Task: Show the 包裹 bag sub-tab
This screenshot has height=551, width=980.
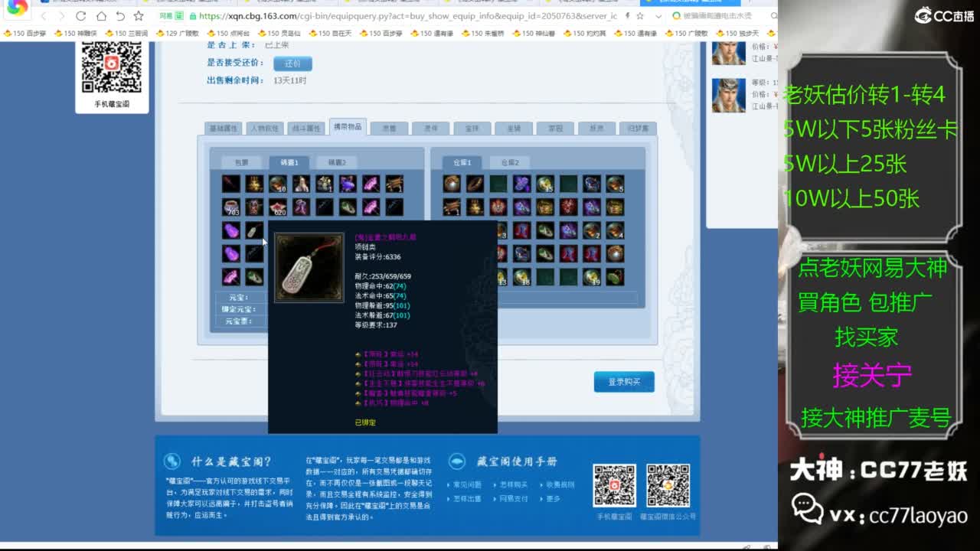Action: [242, 162]
